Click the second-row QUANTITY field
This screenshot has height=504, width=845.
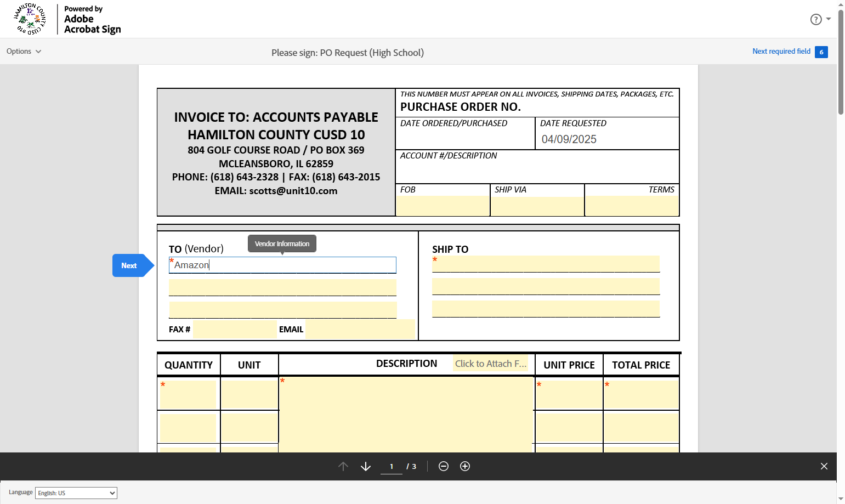coord(189,428)
